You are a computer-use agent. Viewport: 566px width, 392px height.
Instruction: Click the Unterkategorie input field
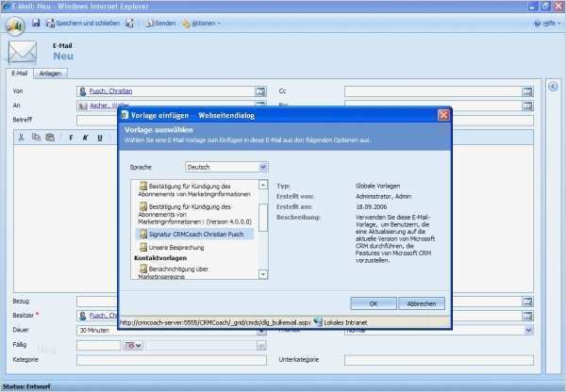point(439,360)
